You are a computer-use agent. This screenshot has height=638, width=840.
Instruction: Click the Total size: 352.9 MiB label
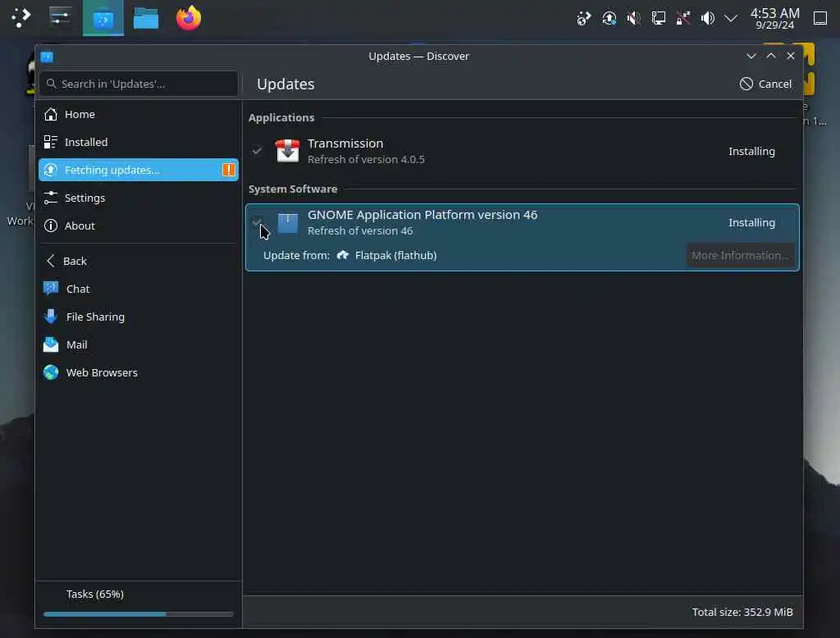(x=742, y=612)
